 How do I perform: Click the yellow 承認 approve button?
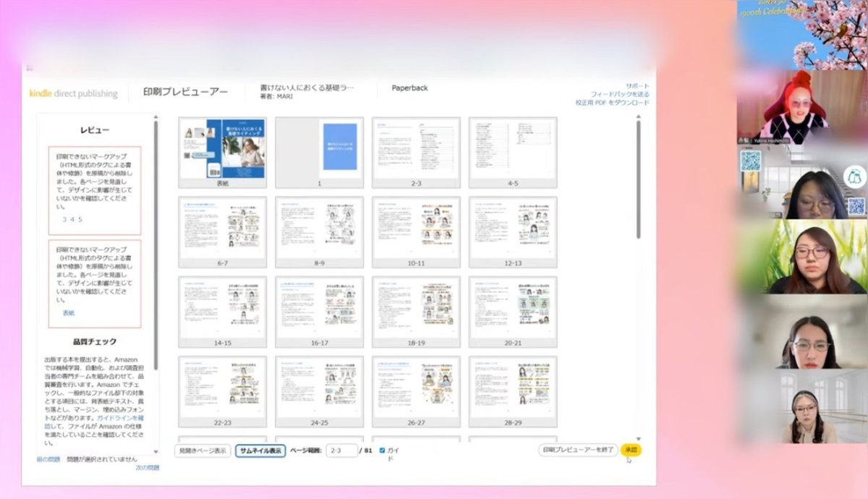pyautogui.click(x=631, y=450)
